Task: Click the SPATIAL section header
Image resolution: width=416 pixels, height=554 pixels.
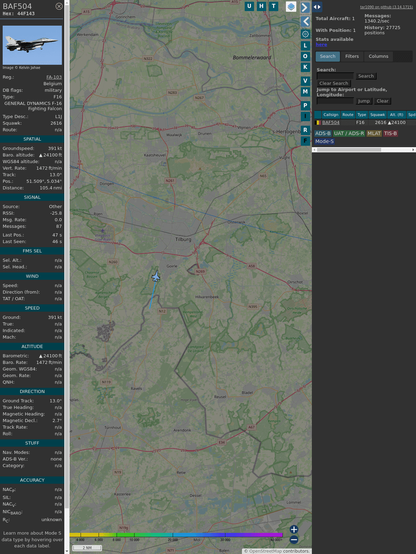Action: pos(32,139)
